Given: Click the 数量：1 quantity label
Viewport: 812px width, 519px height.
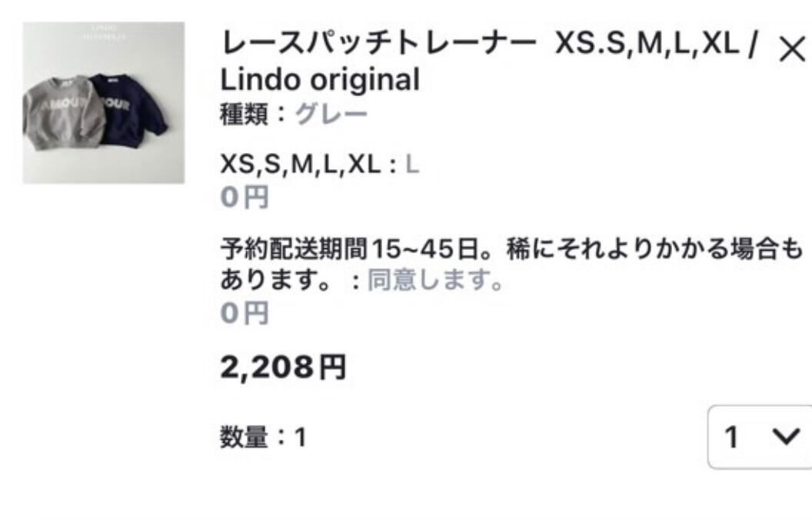Looking at the screenshot, I should [264, 437].
